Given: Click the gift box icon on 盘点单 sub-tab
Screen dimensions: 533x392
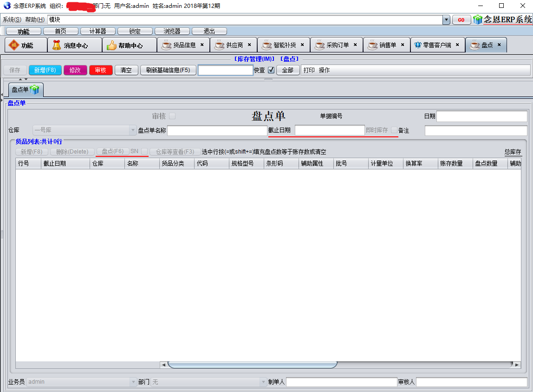Looking at the screenshot, I should click(34, 89).
